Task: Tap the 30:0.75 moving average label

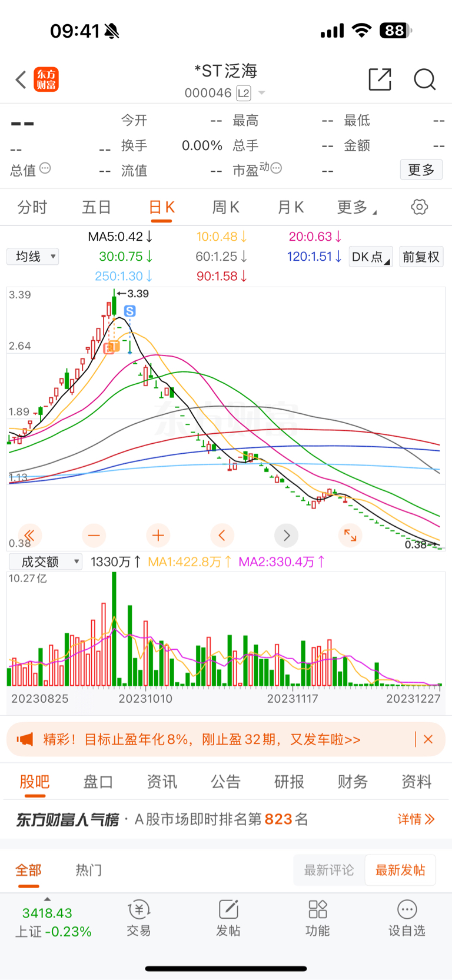Action: click(126, 257)
